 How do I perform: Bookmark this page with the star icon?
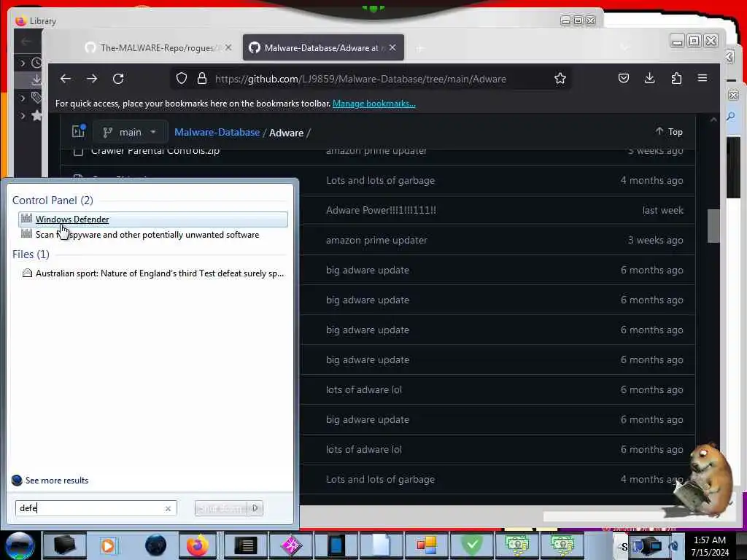pos(560,79)
